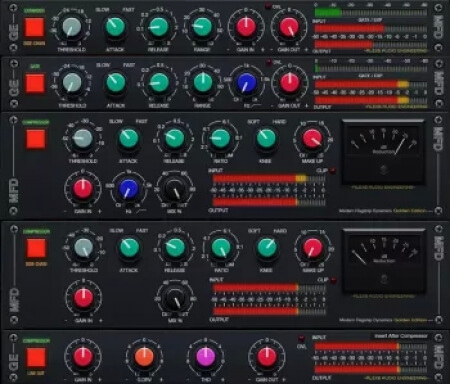Click the Gain Out knob on the unit with THD knob

tap(267, 357)
